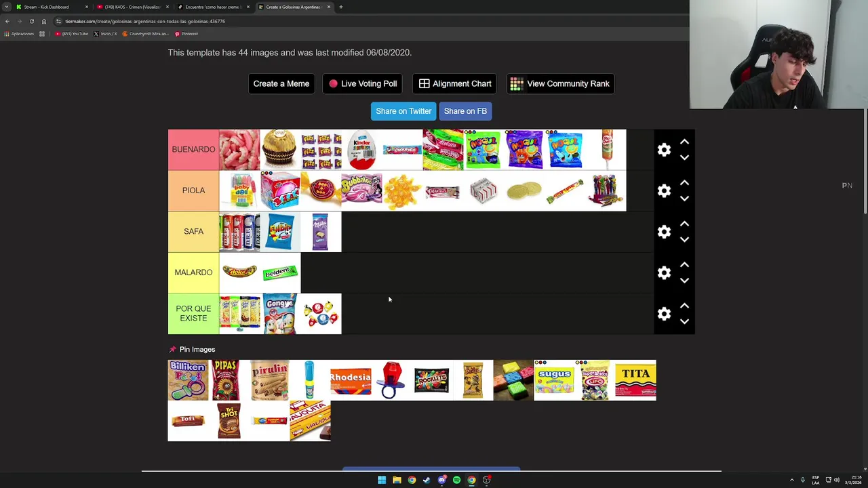Open the Alignment Chart
The width and height of the screenshot is (868, 488).
tap(455, 83)
